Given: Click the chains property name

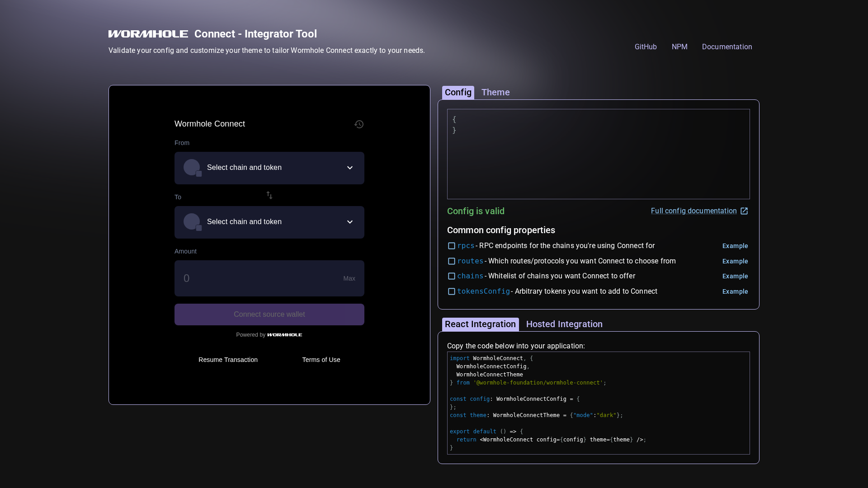Looking at the screenshot, I should pos(470,276).
